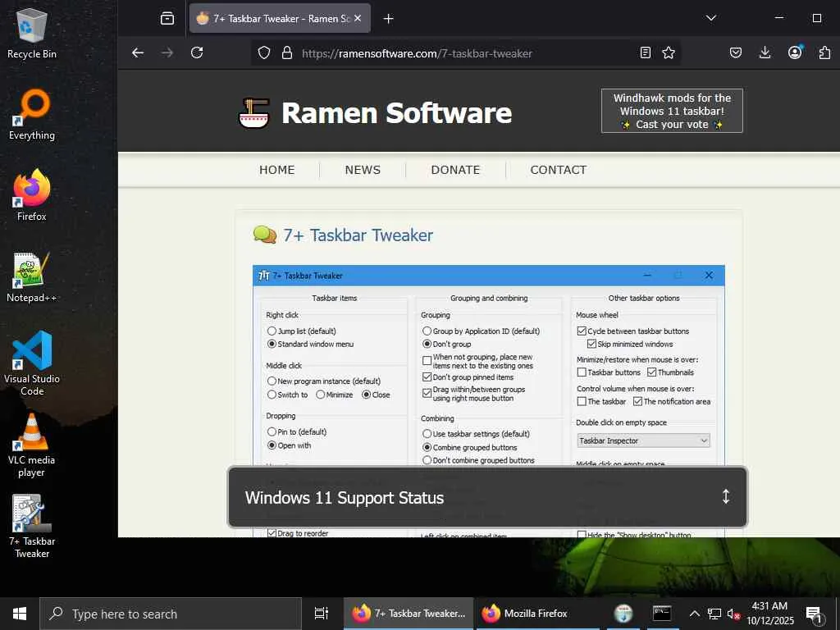Viewport: 840px width, 630px height.
Task: Launch Everything search desktop shortcut
Action: point(32,115)
